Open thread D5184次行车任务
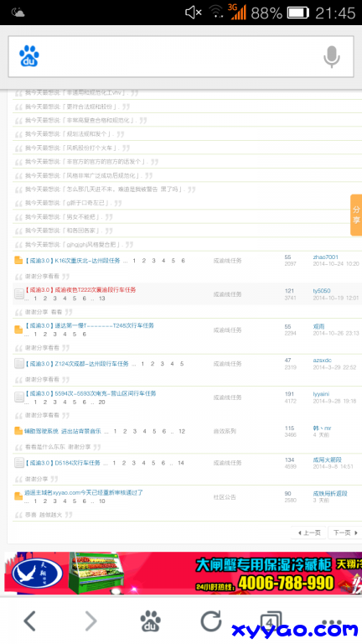Viewport: 362px width, 644px height. [62, 463]
